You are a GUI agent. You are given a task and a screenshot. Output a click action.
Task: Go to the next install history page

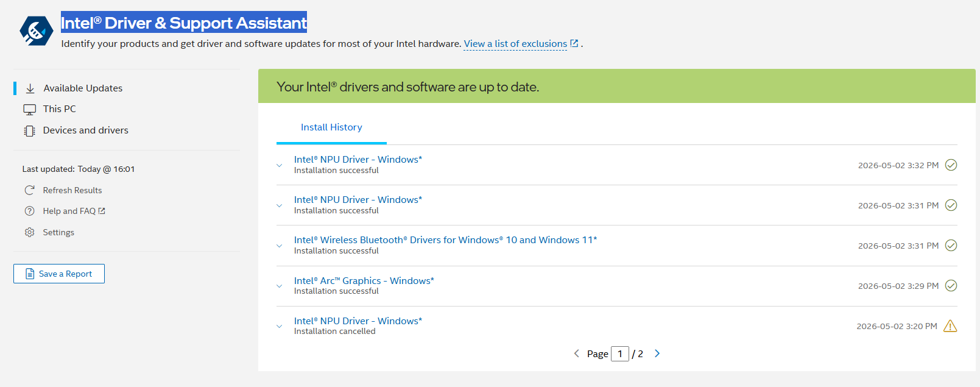click(657, 353)
